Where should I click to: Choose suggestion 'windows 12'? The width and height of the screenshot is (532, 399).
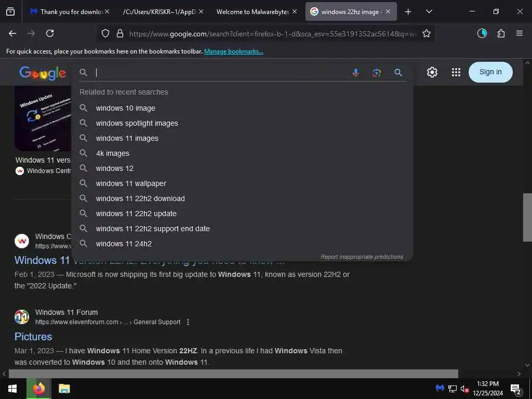[242, 168]
